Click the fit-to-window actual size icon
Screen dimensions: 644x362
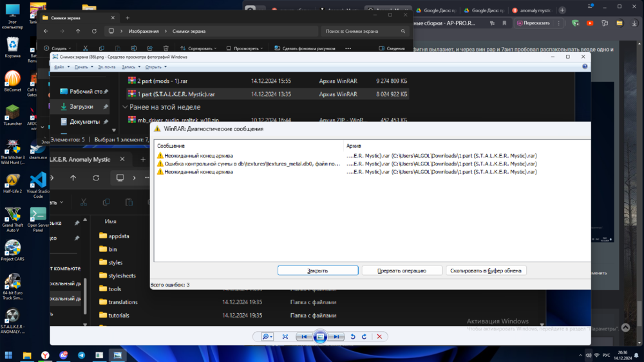(x=285, y=337)
